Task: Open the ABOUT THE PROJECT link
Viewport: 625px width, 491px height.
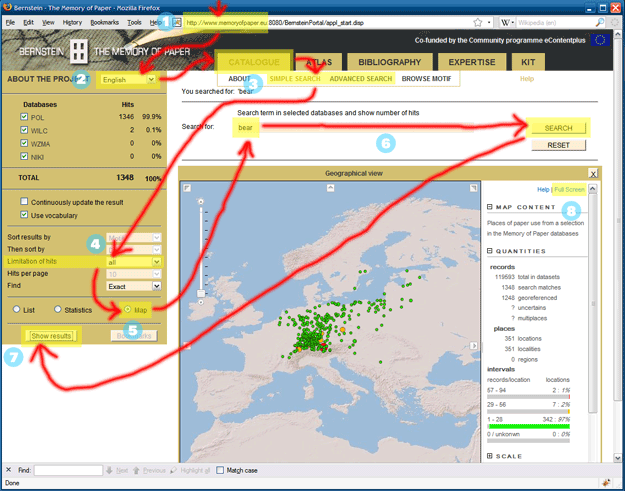Action: pos(47,79)
